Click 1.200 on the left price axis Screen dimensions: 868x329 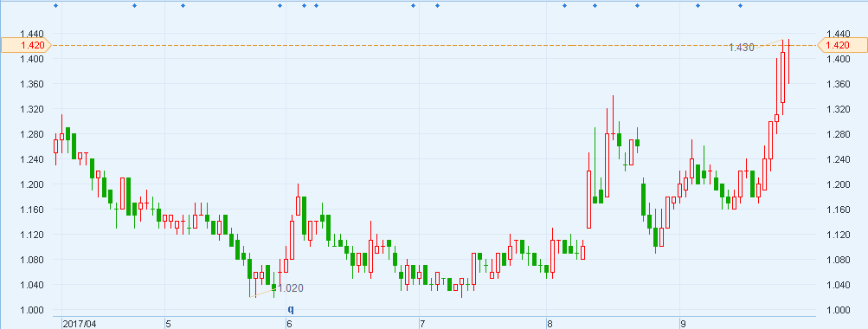click(32, 184)
